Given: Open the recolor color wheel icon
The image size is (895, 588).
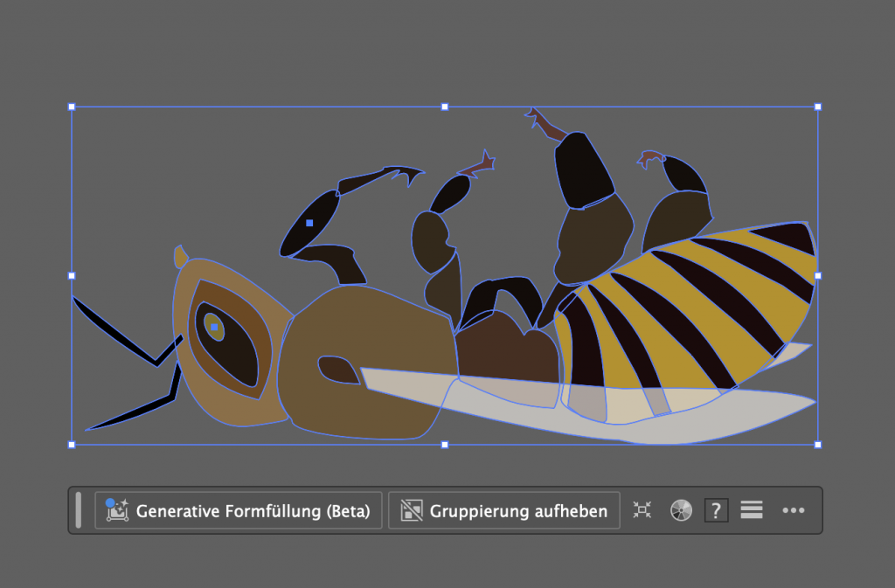Looking at the screenshot, I should (x=681, y=510).
